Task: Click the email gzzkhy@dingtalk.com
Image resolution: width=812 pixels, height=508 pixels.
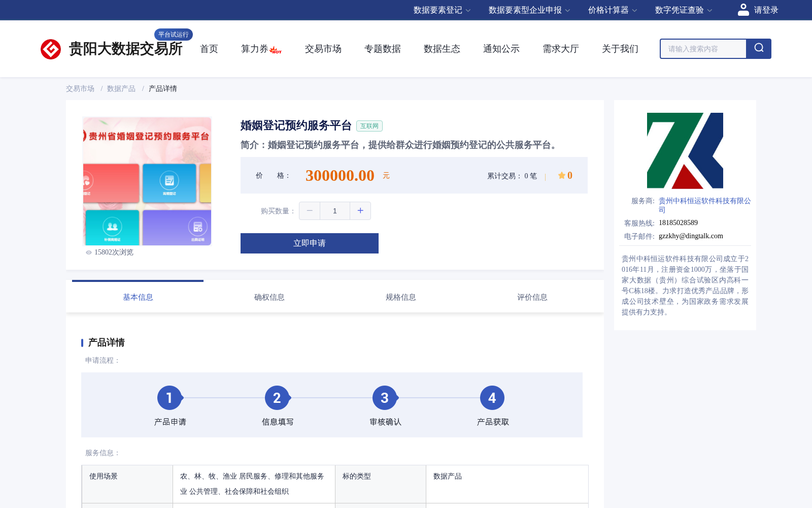Action: click(691, 236)
